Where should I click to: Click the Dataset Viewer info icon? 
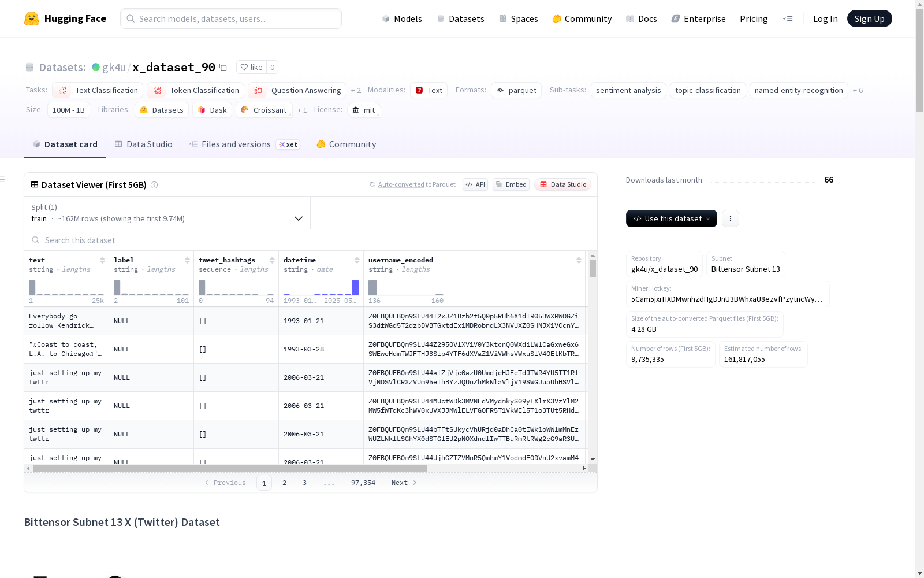(154, 185)
